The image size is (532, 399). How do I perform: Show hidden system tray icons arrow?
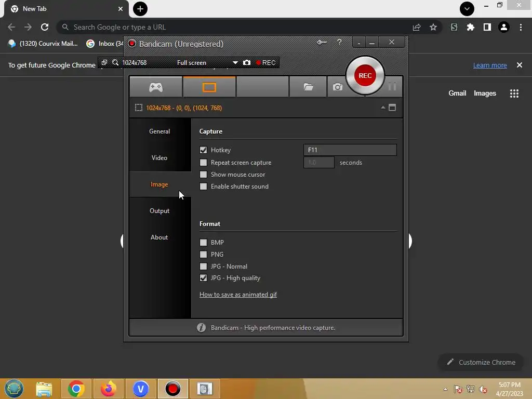click(x=445, y=389)
